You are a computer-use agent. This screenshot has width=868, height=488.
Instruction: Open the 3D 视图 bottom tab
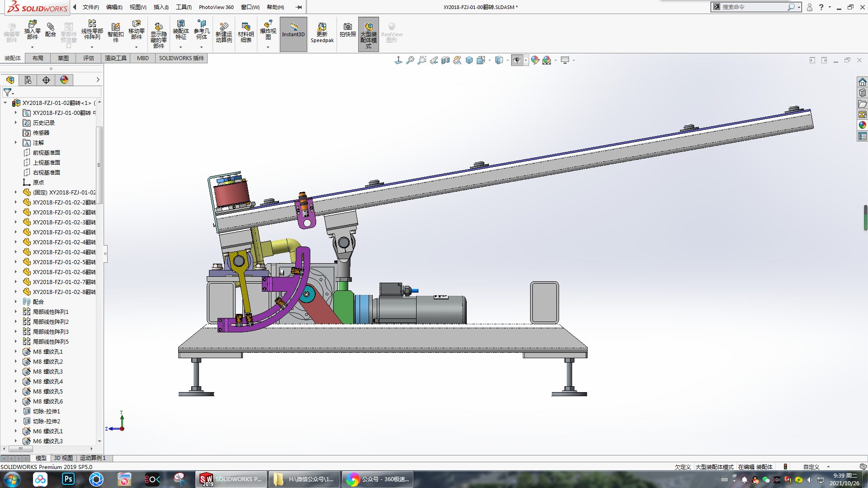pyautogui.click(x=63, y=458)
